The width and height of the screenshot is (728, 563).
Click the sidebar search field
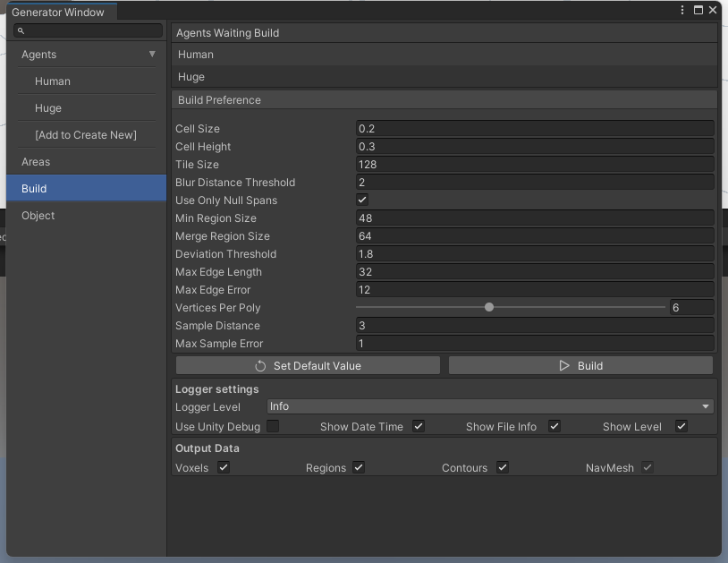click(88, 30)
